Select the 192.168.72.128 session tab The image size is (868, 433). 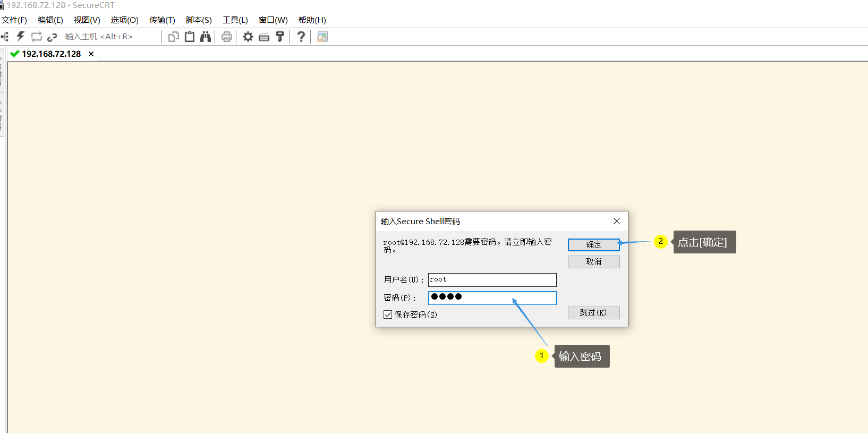[x=52, y=54]
